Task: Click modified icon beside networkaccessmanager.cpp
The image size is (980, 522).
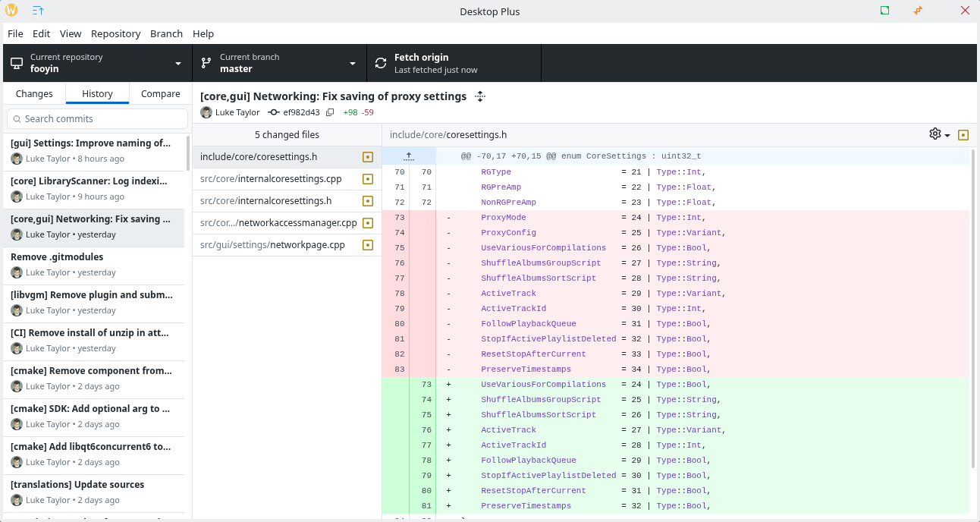Action: 368,223
